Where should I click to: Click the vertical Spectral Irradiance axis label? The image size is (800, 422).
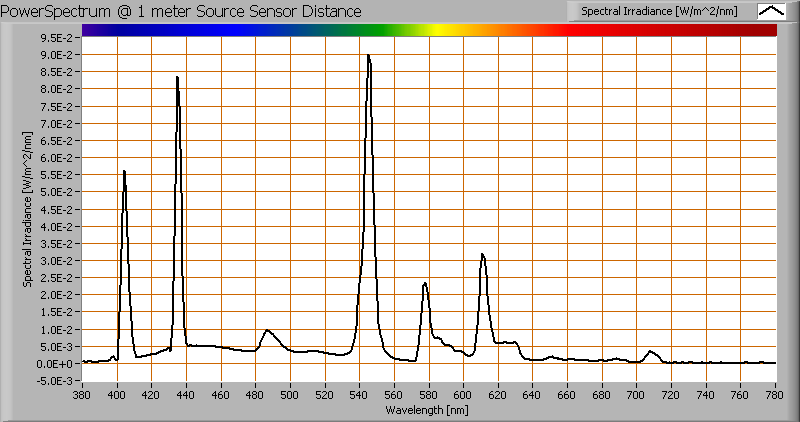29,208
